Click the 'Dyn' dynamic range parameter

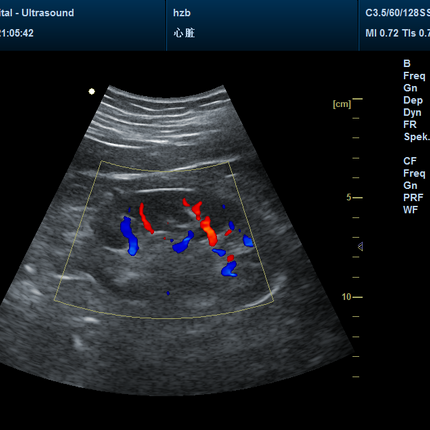click(x=412, y=113)
